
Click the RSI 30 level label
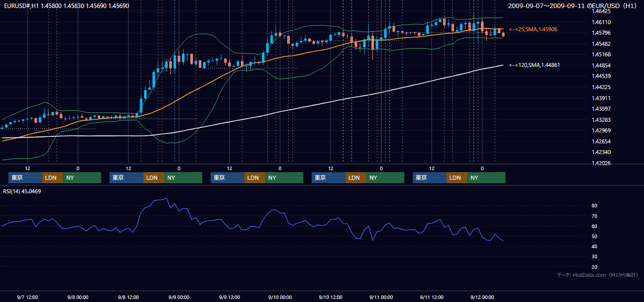(x=595, y=257)
